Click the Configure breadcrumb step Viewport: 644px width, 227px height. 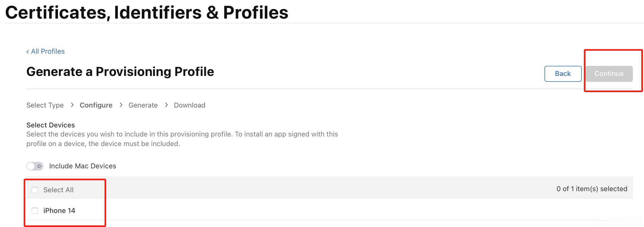click(96, 105)
